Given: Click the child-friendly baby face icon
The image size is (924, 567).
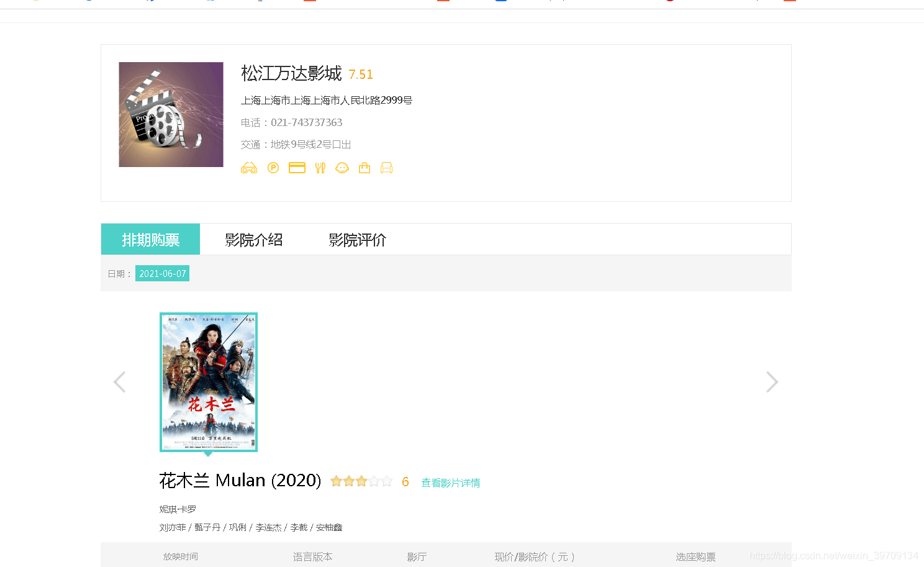Looking at the screenshot, I should [x=342, y=168].
